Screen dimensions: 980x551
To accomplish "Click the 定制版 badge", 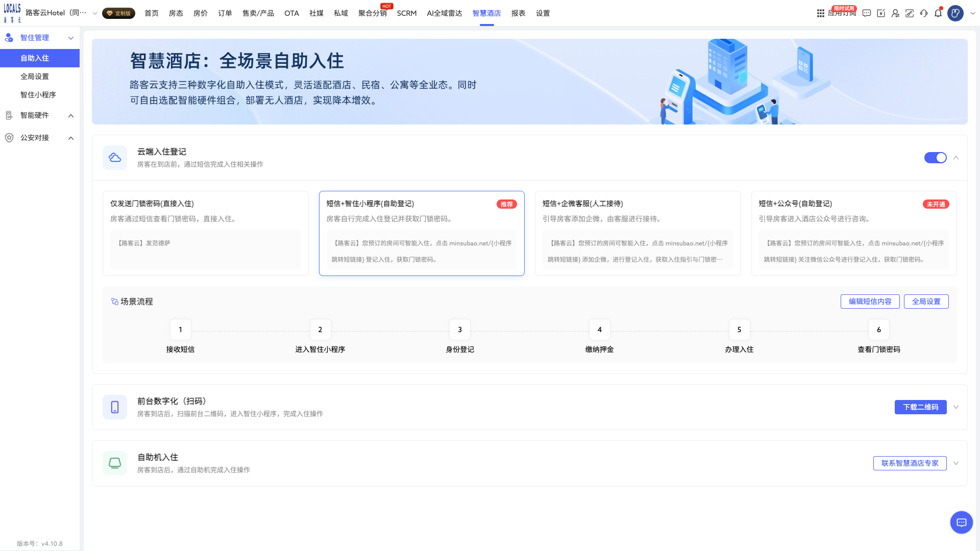I will pyautogui.click(x=118, y=13).
